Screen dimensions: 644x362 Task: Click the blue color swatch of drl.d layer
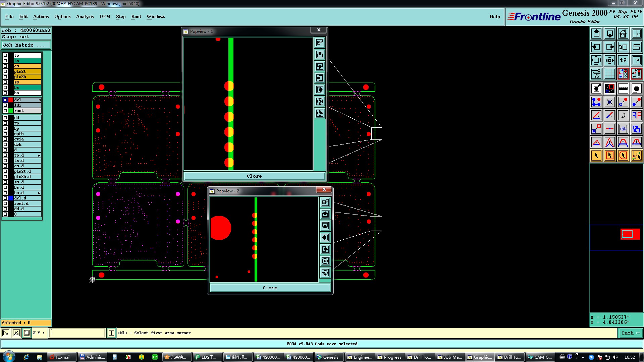(11, 198)
